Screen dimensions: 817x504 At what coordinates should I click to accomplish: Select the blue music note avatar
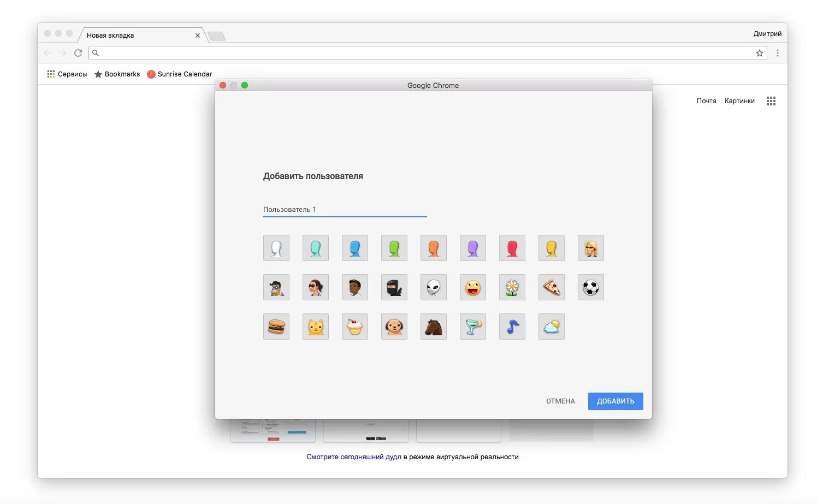512,327
